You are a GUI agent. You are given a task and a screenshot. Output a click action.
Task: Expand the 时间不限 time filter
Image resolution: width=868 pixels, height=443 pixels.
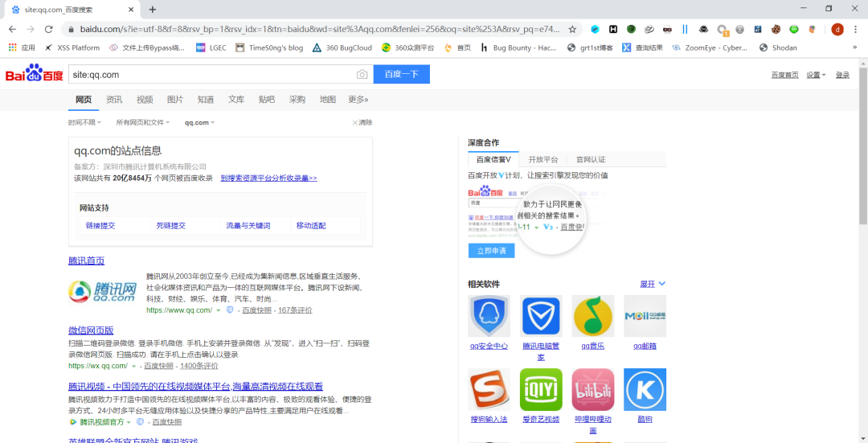point(84,122)
